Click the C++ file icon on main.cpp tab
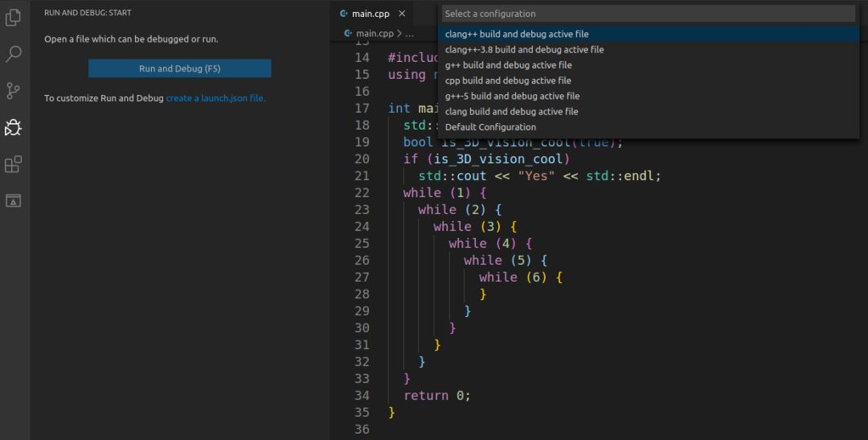 pyautogui.click(x=344, y=14)
